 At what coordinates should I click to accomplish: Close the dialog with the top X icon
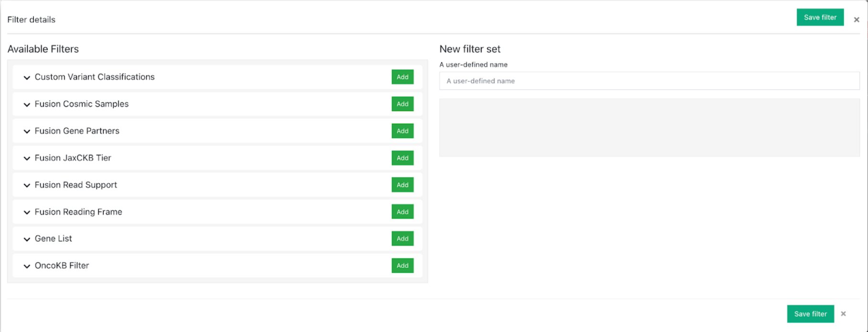coord(856,20)
